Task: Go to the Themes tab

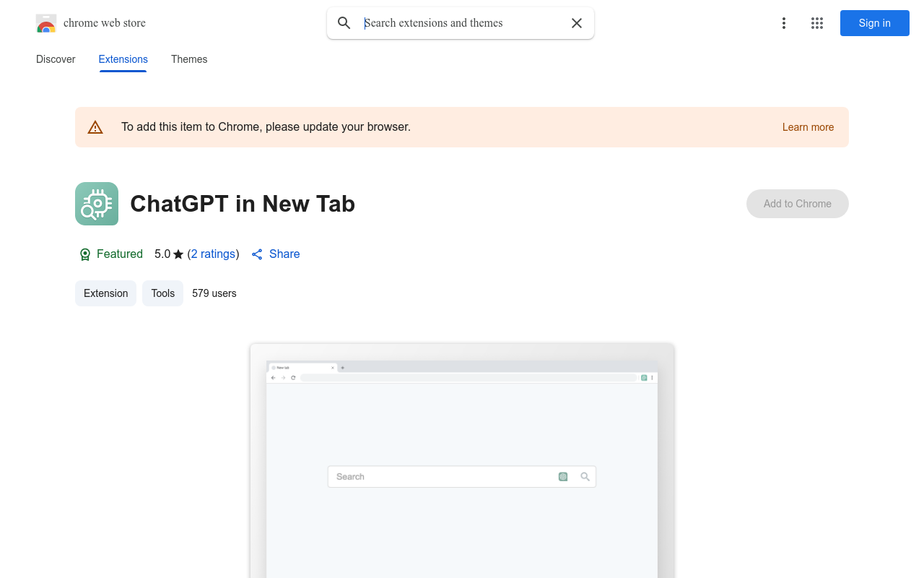Action: click(189, 59)
